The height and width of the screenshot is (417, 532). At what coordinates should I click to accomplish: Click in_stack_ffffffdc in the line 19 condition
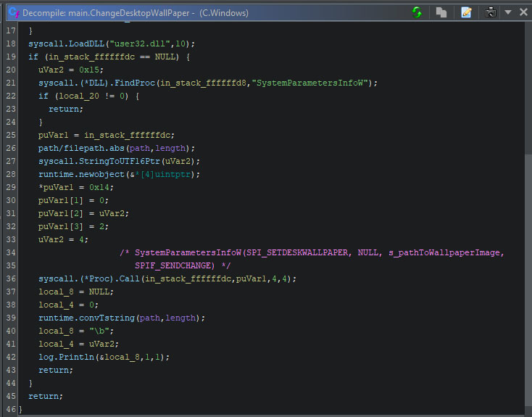click(x=91, y=57)
